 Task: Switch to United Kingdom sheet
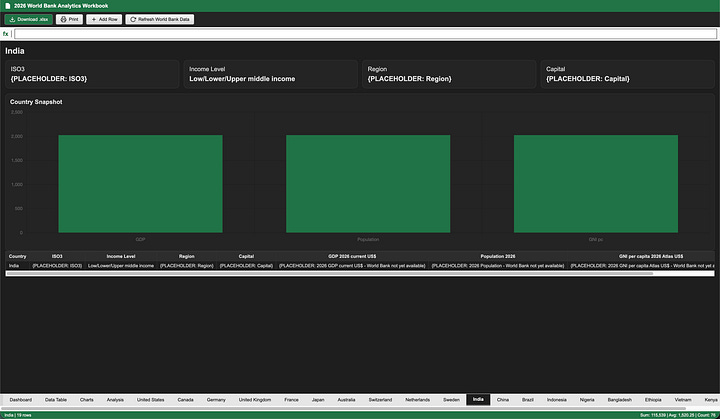coord(254,400)
